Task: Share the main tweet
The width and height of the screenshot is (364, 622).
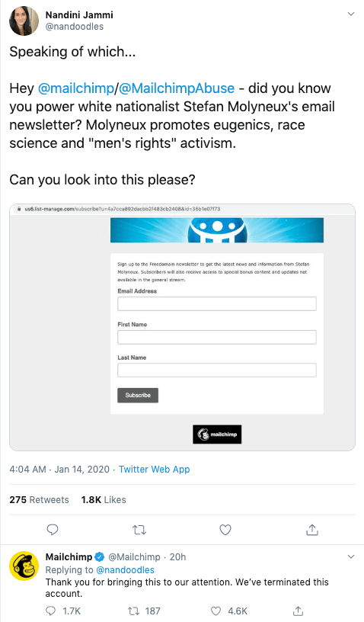Action: pyautogui.click(x=312, y=529)
